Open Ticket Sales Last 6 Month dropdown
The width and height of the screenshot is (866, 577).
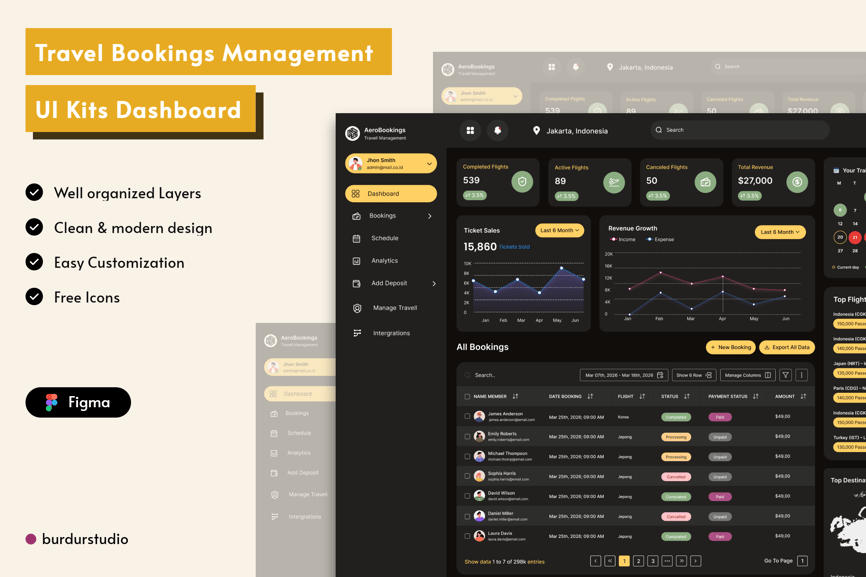[559, 231]
